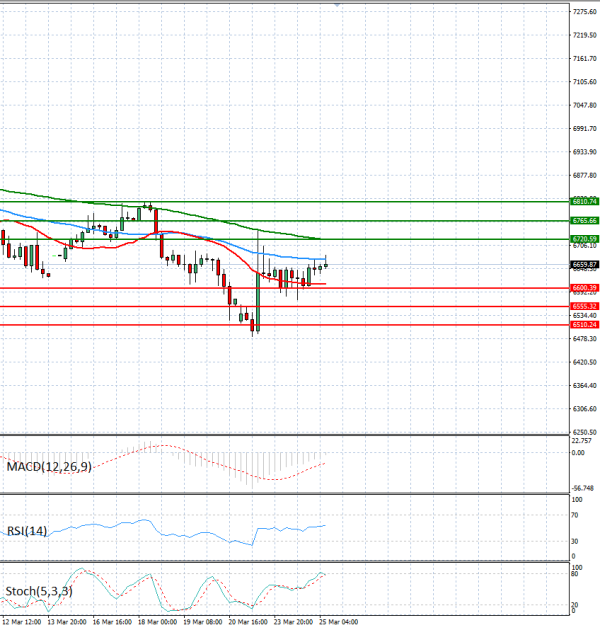Viewport: 600px width, 630px height.
Task: Select the latest candlestick on the chart
Action: [326, 264]
